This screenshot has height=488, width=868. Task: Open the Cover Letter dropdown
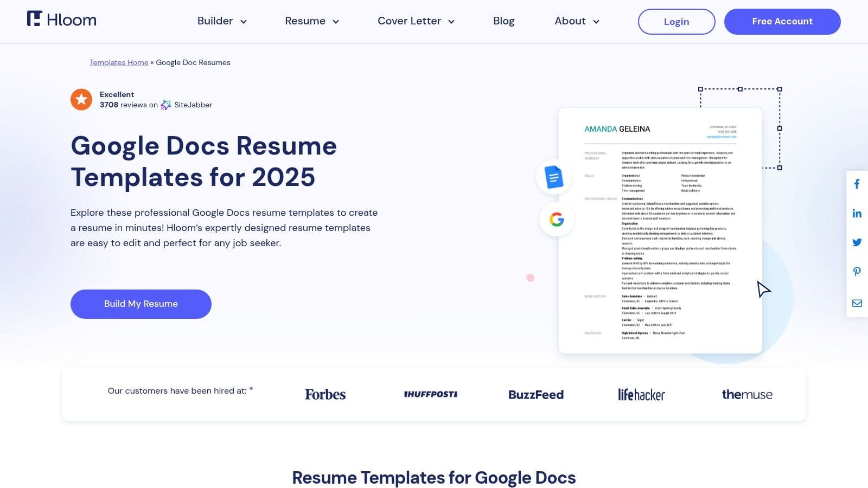pyautogui.click(x=416, y=21)
